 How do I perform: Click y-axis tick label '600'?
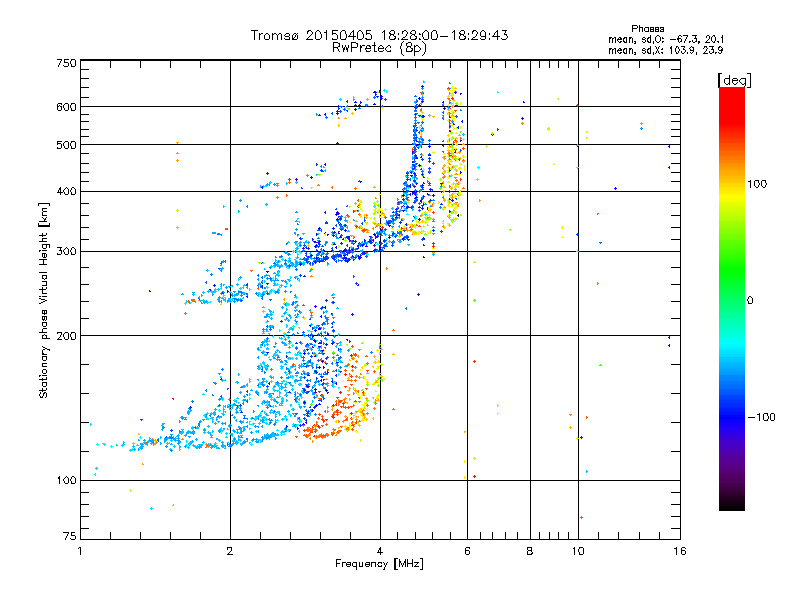pyautogui.click(x=66, y=107)
